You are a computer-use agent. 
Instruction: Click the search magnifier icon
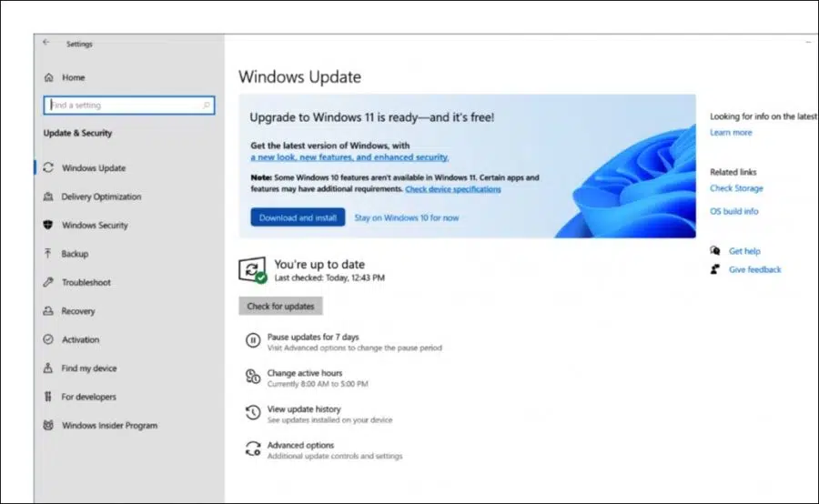click(x=206, y=106)
